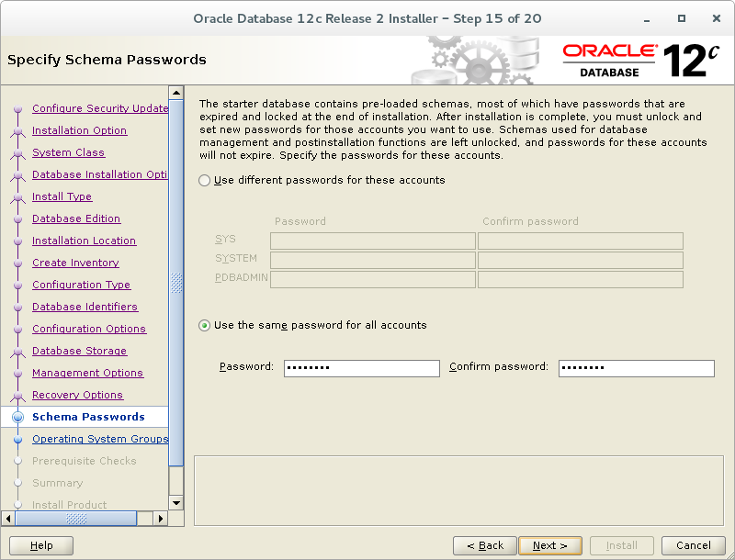This screenshot has height=560, width=735.
Task: Open Help
Action: pyautogui.click(x=41, y=545)
